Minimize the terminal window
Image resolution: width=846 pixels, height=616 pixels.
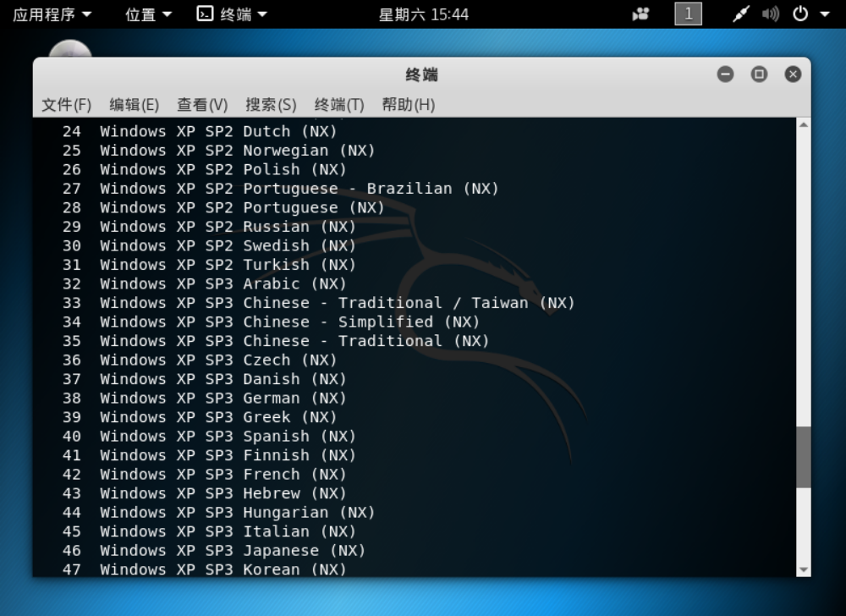[725, 74]
